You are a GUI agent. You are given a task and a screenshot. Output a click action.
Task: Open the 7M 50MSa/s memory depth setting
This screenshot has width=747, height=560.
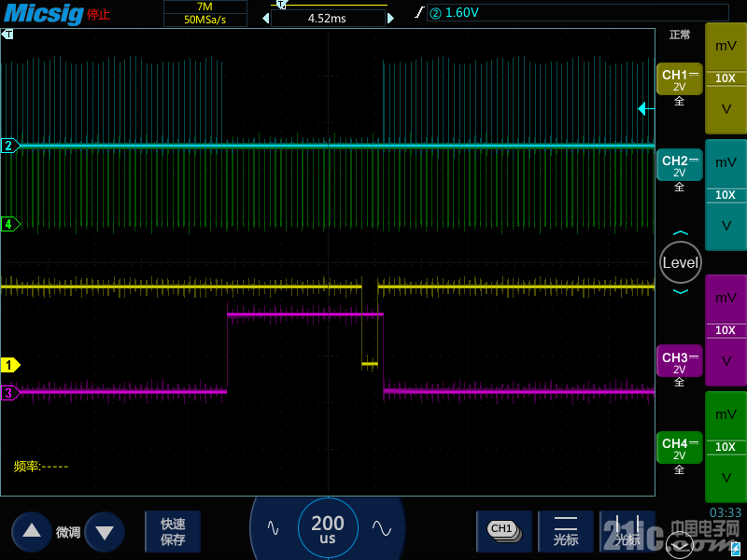[x=204, y=13]
